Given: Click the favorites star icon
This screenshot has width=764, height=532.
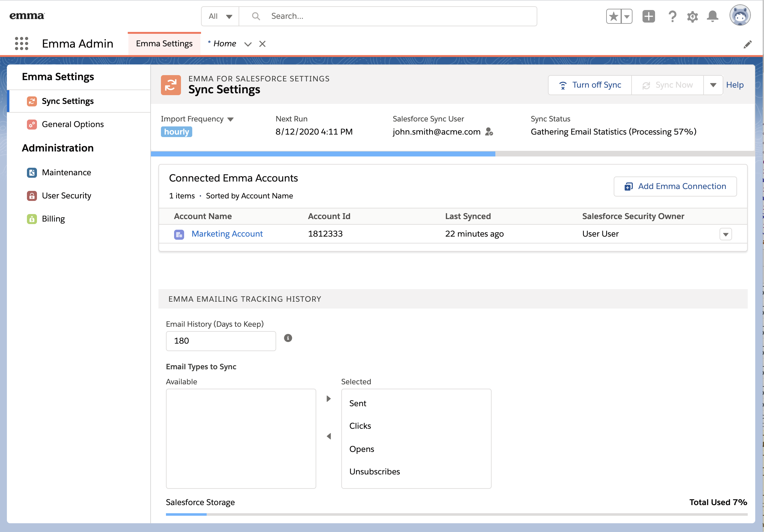Looking at the screenshot, I should 614,16.
